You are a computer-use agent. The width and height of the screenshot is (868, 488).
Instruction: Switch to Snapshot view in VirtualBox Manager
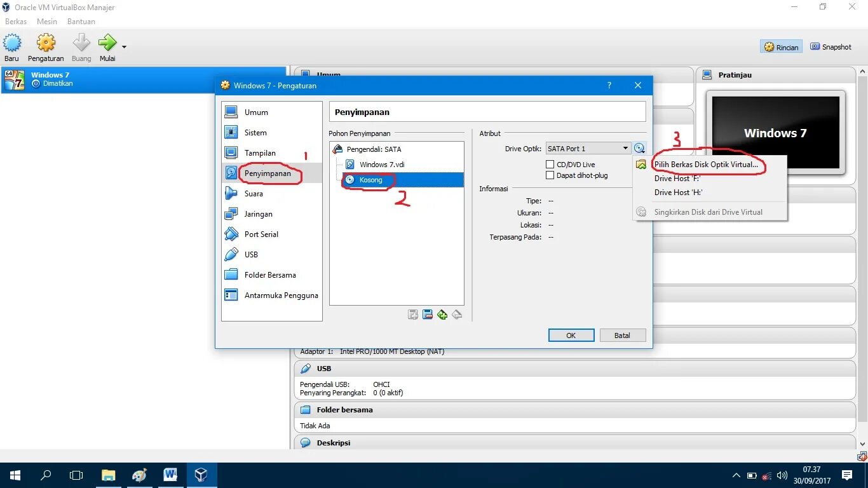click(831, 47)
